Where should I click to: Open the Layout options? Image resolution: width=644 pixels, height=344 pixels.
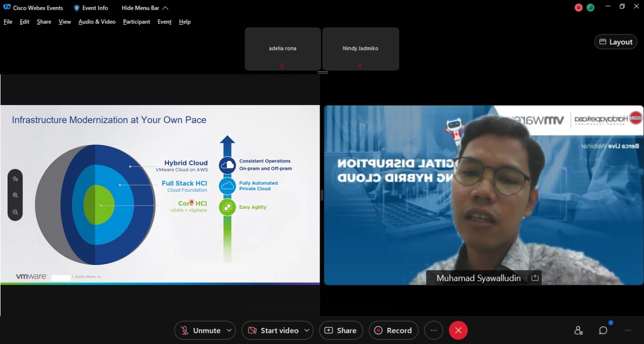[x=616, y=42]
